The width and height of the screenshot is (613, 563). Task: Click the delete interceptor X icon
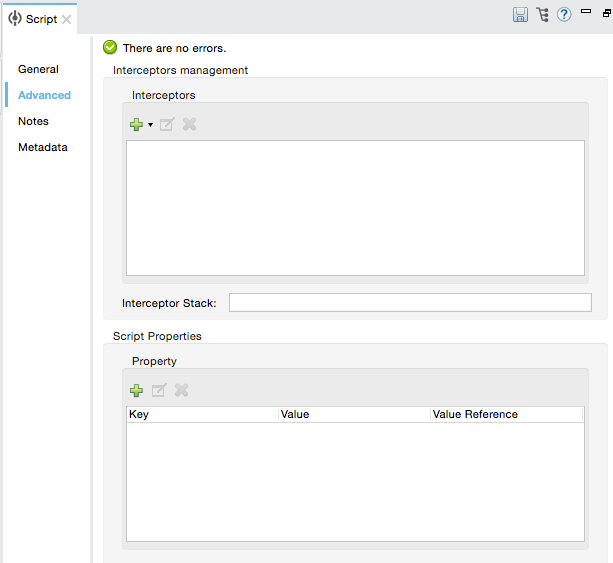tap(190, 125)
